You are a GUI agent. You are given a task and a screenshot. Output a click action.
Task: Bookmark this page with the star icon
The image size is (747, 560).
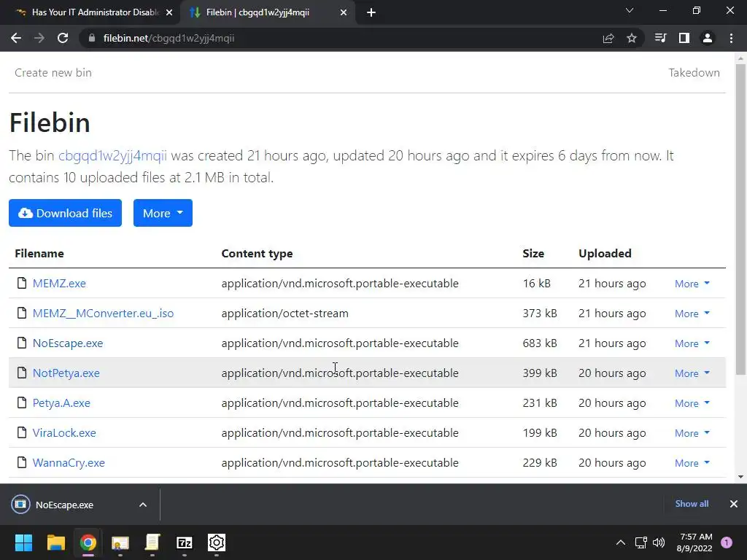point(632,38)
